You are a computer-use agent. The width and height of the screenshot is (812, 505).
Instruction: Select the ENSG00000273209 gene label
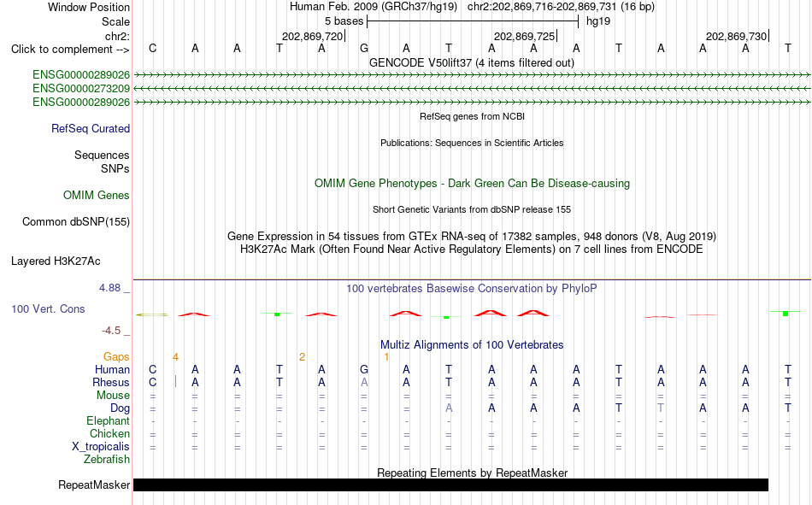[81, 89]
